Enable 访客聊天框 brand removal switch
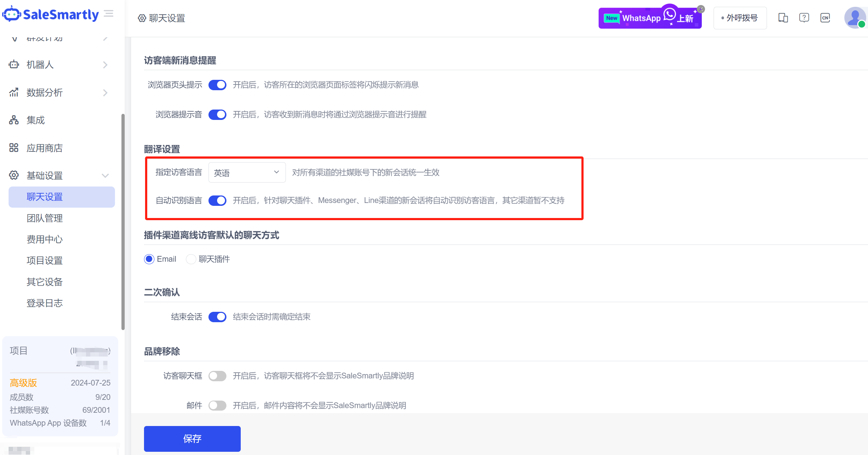 (x=217, y=376)
